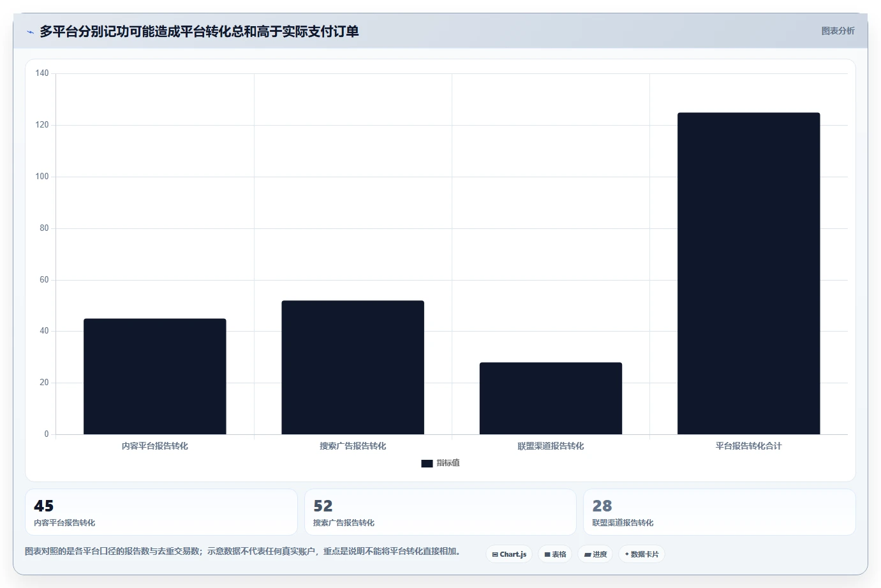Screen dimensions: 881x588
Task: Open the card showing value 28
Action: tap(720, 512)
